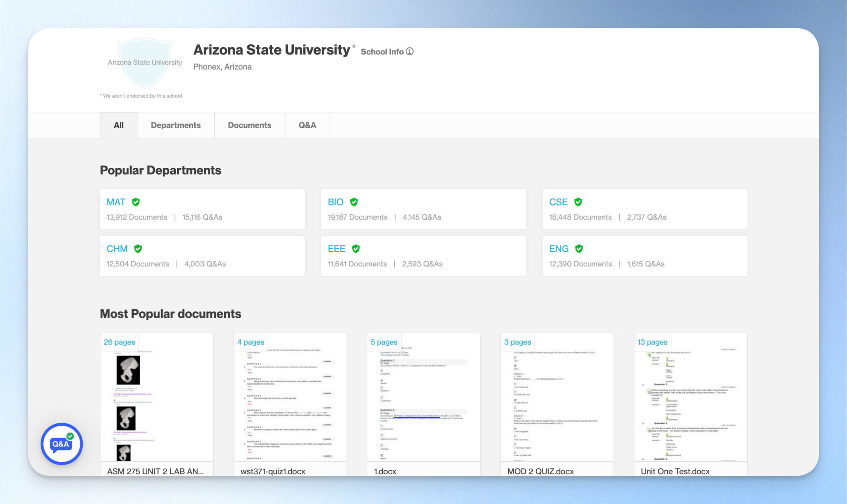This screenshot has height=504, width=847.
Task: Open the Unit One Test.docx thumbnail
Action: (691, 404)
